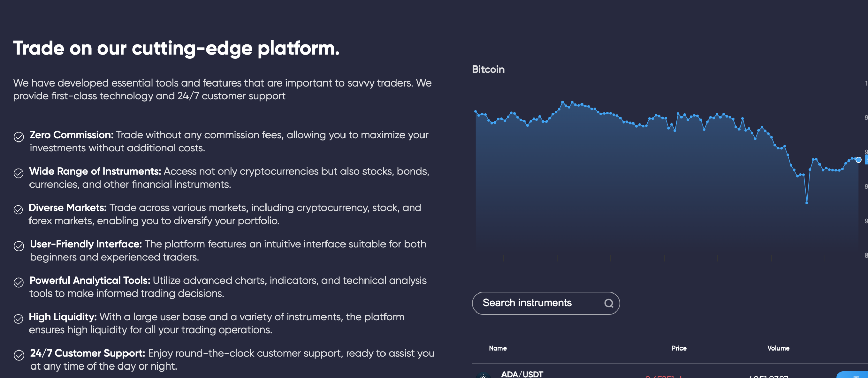Sort the table by Volume column
The image size is (868, 378).
(x=778, y=348)
